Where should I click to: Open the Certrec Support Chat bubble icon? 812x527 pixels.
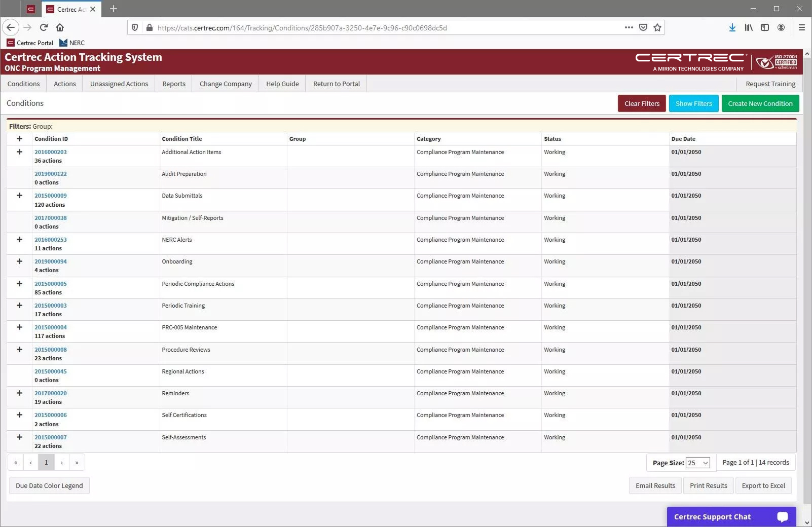782,516
